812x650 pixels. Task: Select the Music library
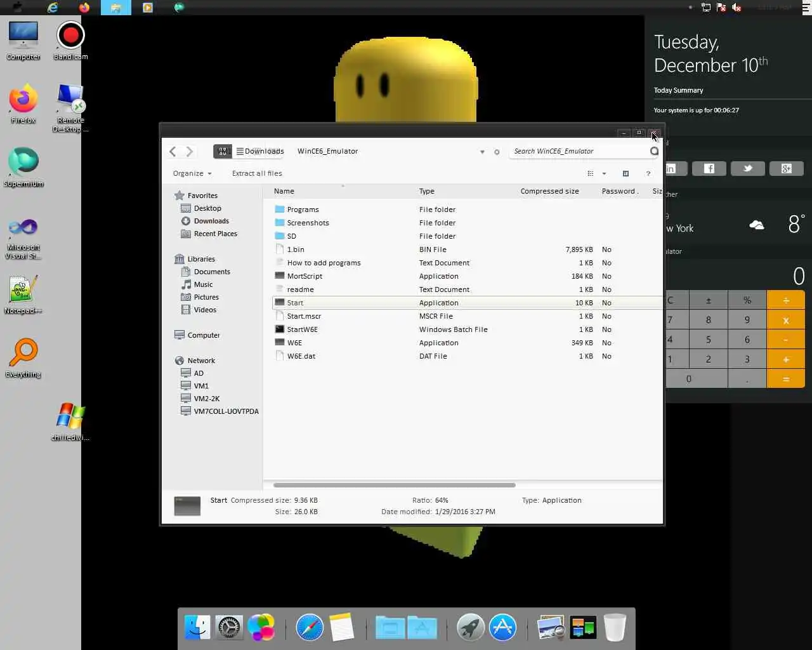[x=203, y=284]
